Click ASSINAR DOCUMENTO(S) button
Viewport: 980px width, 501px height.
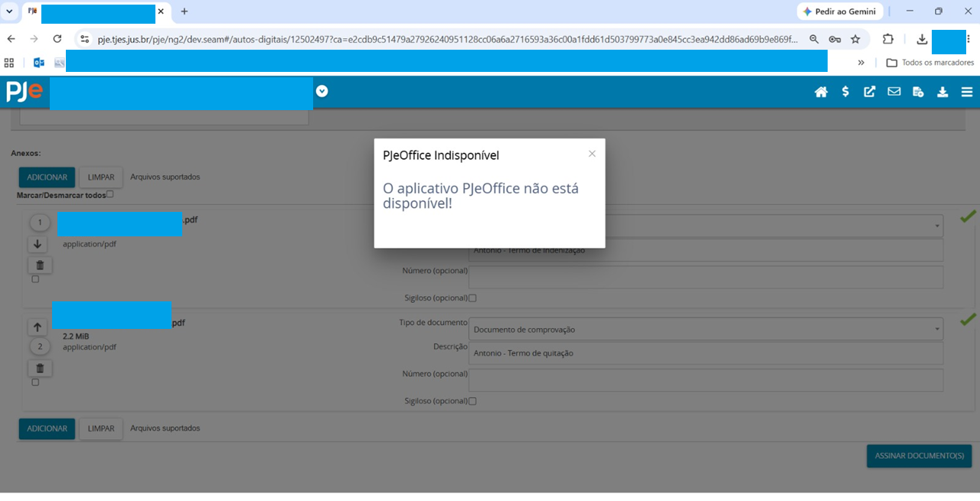point(919,456)
